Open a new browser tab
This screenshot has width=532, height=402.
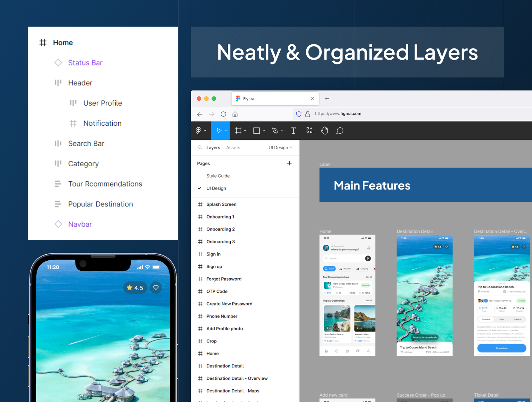pyautogui.click(x=327, y=98)
